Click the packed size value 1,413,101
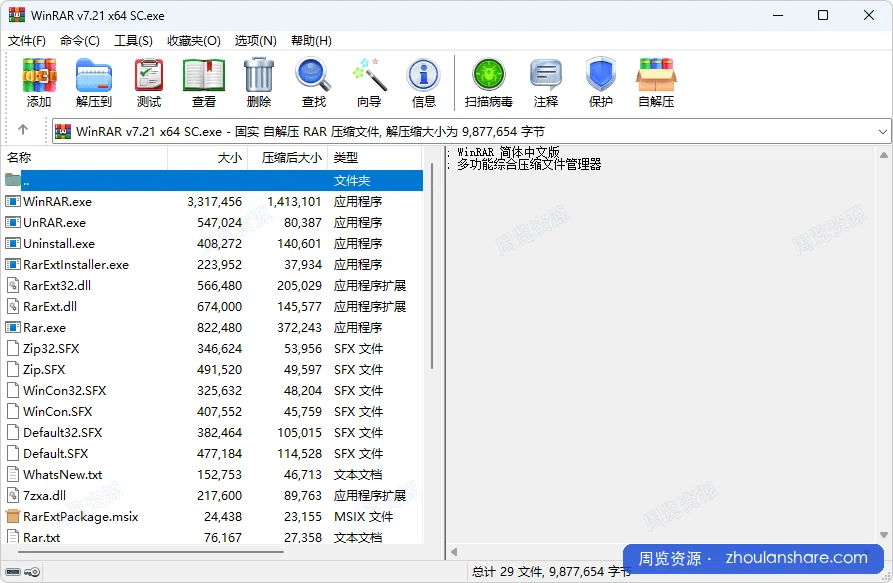893x583 pixels. pyautogui.click(x=294, y=202)
